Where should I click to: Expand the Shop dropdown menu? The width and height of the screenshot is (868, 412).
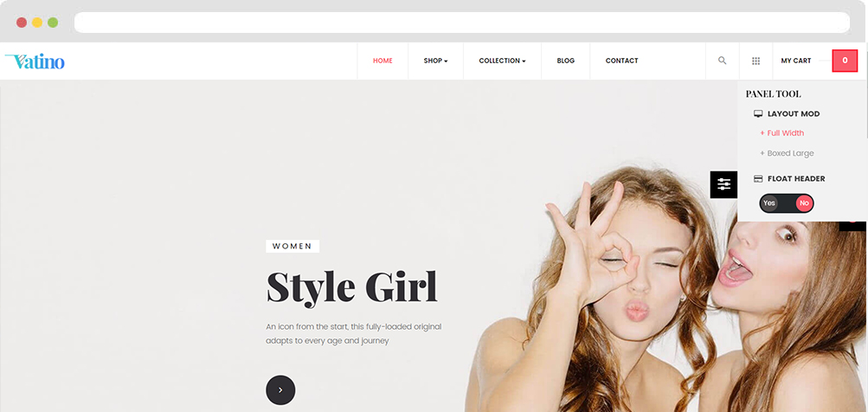coord(435,61)
